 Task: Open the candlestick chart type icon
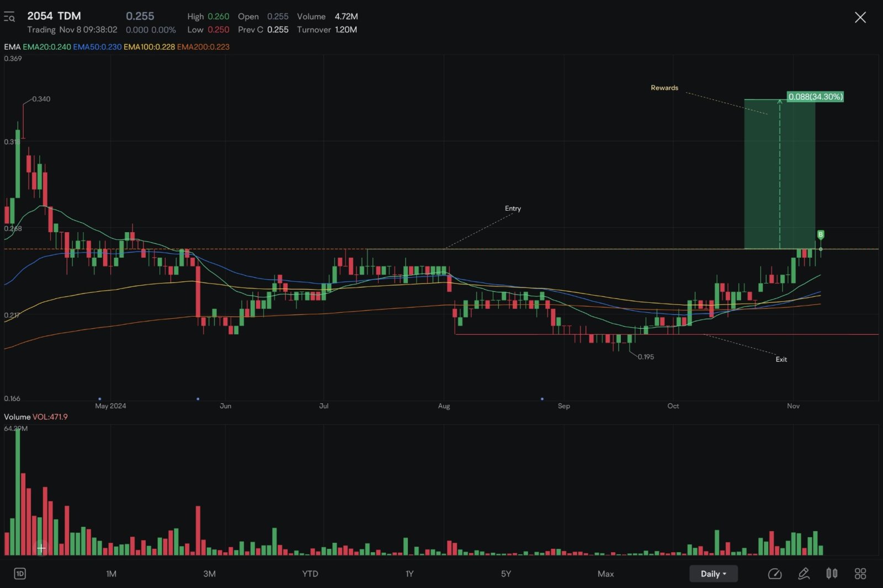(832, 574)
